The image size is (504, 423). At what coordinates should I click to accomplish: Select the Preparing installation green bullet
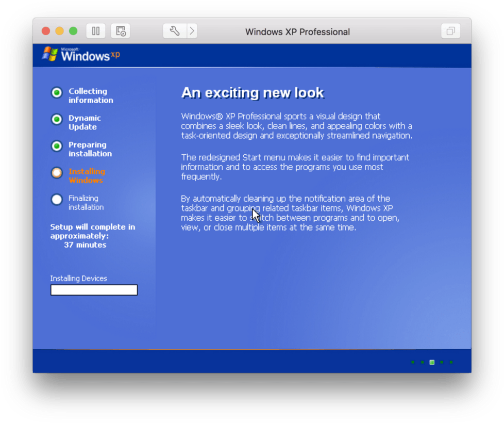coord(57,146)
